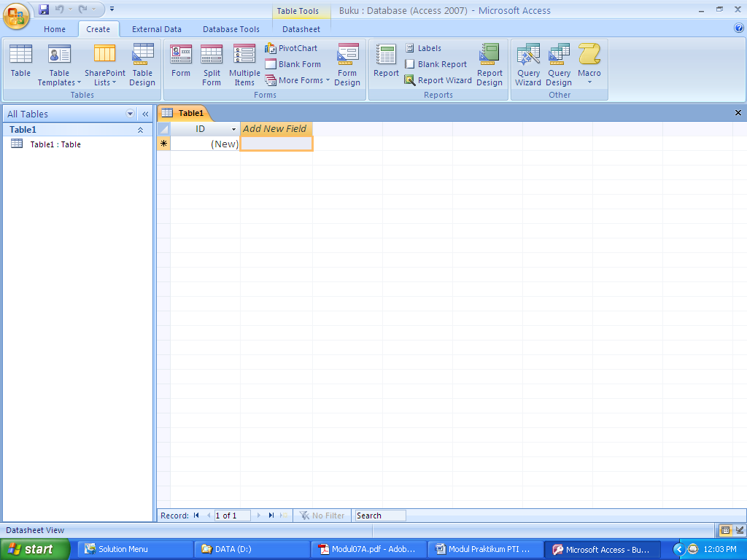
Task: Select the new record row selector
Action: [x=163, y=144]
